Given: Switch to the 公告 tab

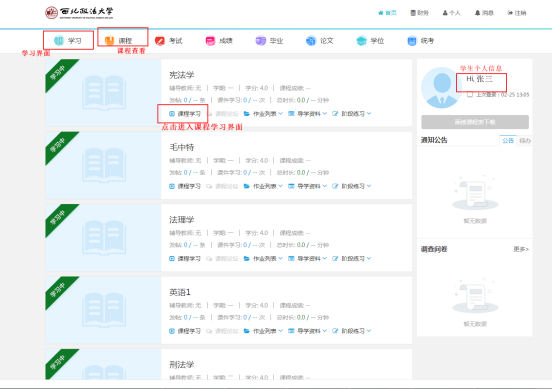Looking at the screenshot, I should (508, 140).
